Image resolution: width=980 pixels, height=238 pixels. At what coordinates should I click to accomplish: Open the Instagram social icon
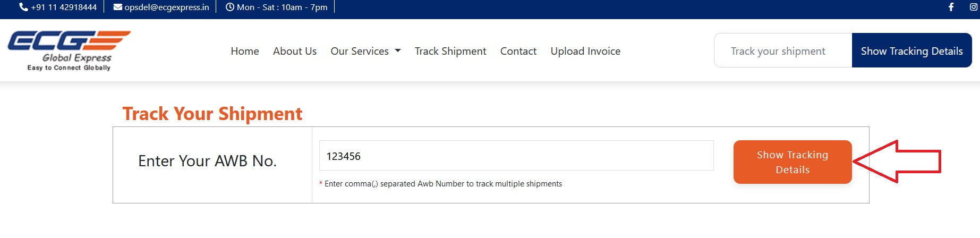click(x=974, y=7)
